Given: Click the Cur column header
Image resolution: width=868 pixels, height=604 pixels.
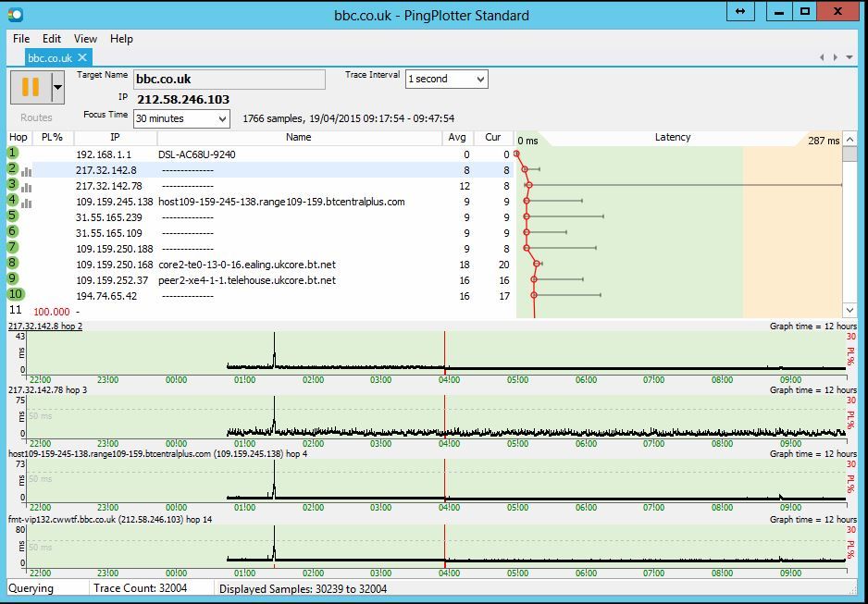Looking at the screenshot, I should [492, 137].
